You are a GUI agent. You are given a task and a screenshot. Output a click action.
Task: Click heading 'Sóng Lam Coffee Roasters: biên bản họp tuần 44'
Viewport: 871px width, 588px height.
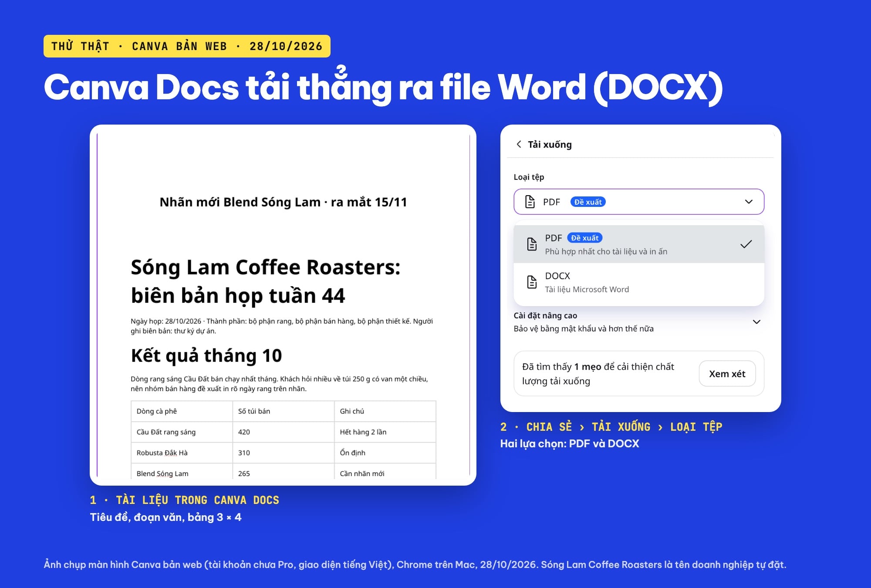266,281
